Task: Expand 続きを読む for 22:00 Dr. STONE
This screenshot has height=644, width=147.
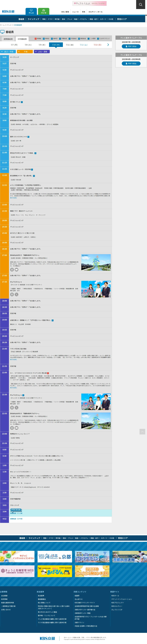Action: (14, 388)
